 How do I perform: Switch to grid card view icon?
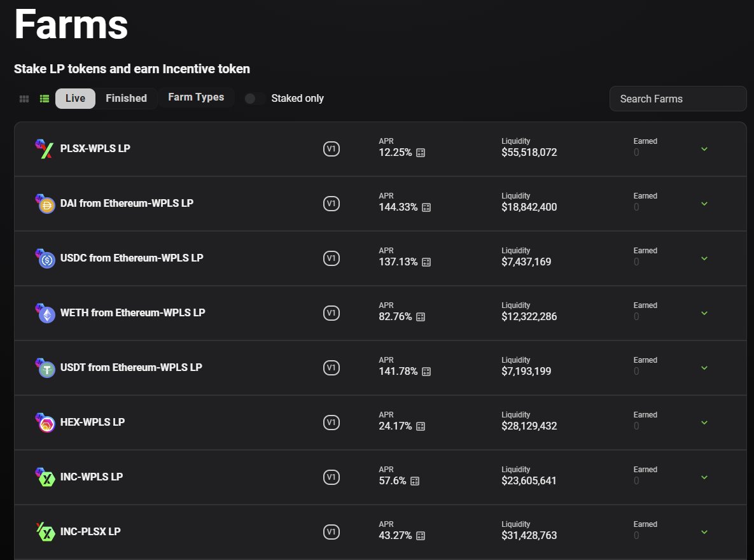(x=24, y=99)
